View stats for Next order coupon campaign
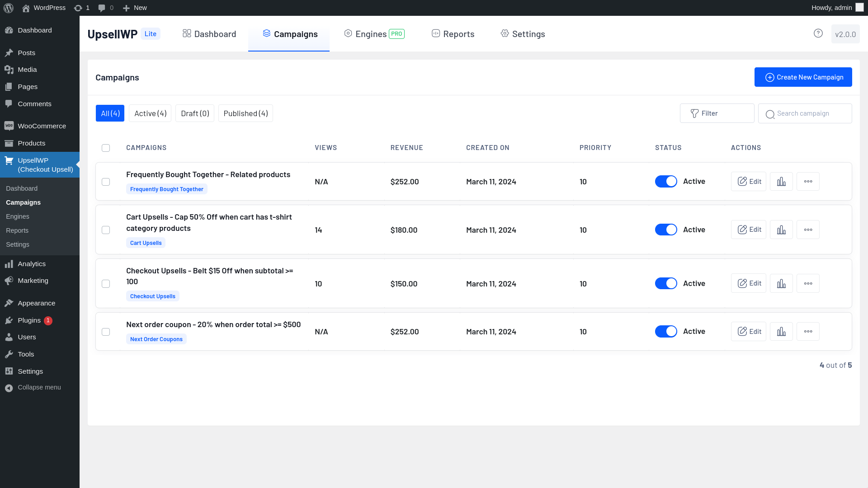 coord(781,331)
